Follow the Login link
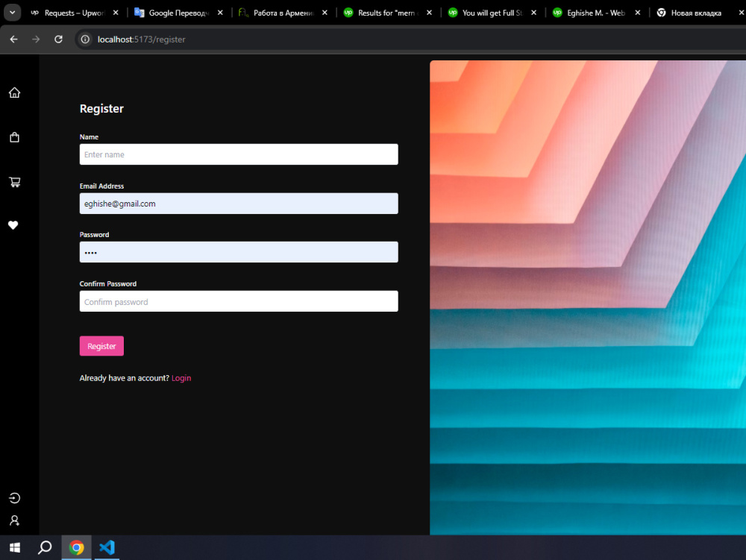 [181, 378]
